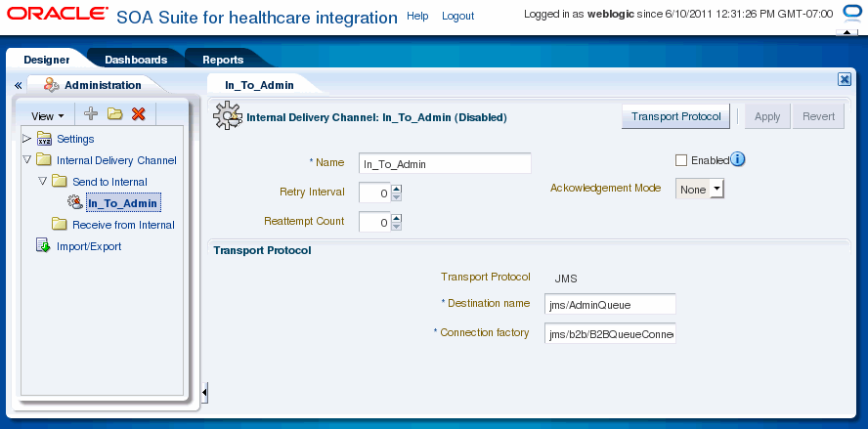Click the Enabled info icon

pyautogui.click(x=737, y=159)
